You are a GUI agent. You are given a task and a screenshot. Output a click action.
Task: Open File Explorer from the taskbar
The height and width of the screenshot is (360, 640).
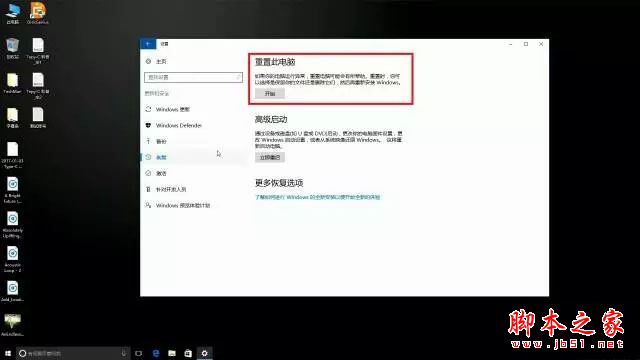[x=172, y=353]
